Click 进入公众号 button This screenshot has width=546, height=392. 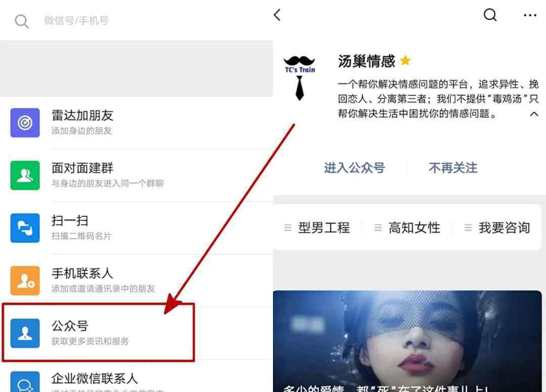(354, 168)
